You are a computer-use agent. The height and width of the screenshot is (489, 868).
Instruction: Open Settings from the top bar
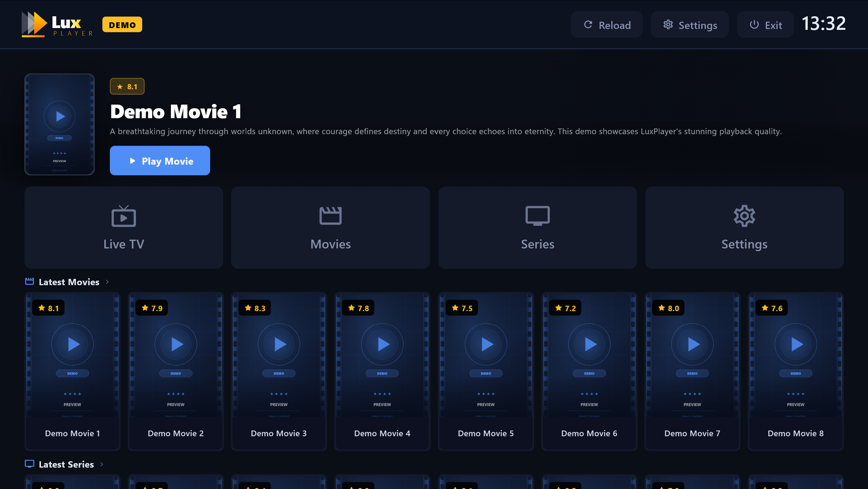[690, 25]
